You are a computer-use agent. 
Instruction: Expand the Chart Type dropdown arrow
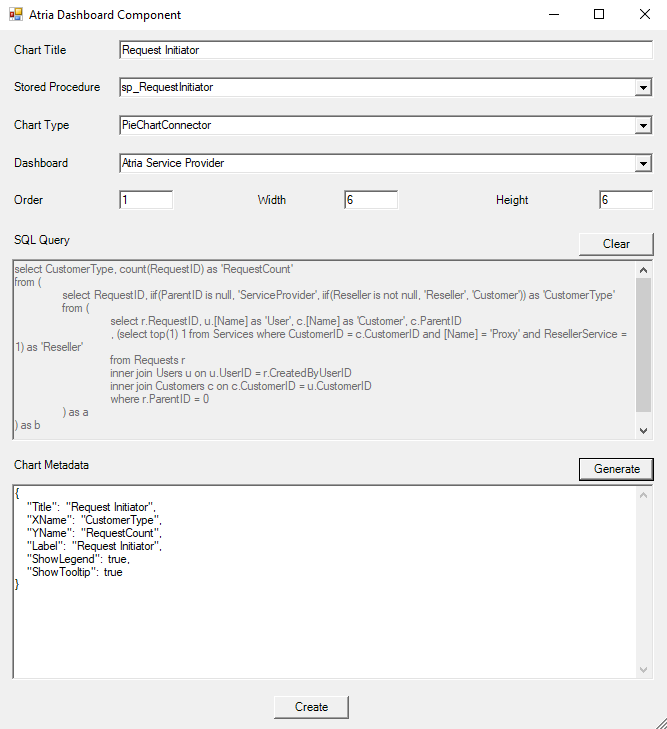click(x=643, y=126)
